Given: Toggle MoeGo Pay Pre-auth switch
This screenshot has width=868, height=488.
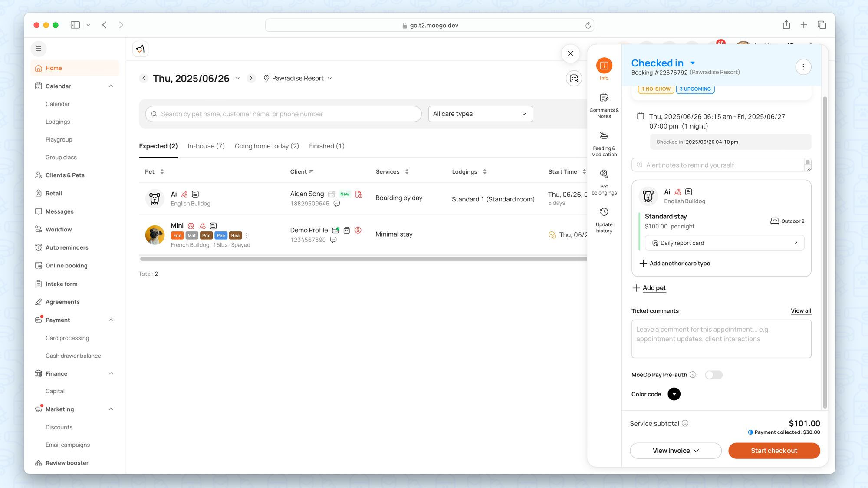Looking at the screenshot, I should (713, 375).
